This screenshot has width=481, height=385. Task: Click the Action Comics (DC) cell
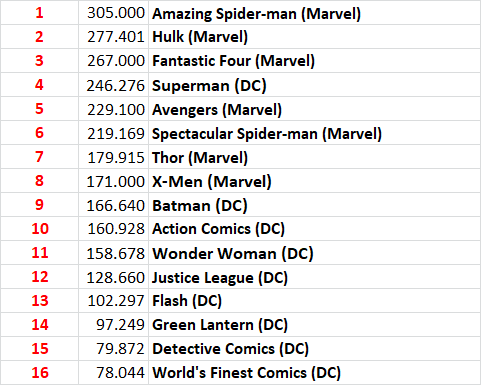tap(314, 229)
